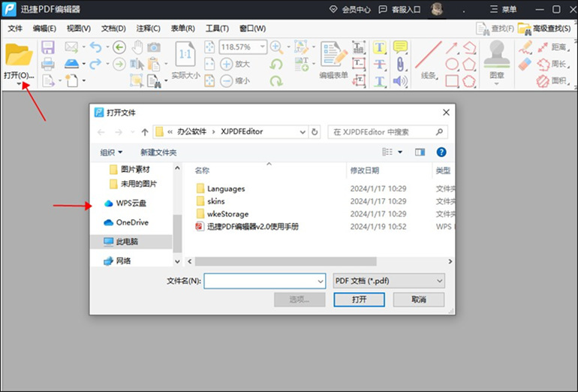Click the refresh icon beside address bar

click(315, 131)
